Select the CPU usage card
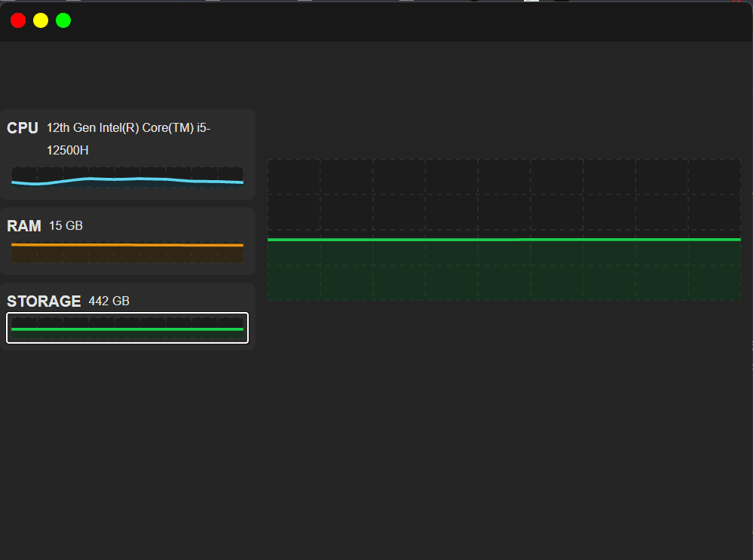Viewport: 753px width, 560px height. [127, 155]
